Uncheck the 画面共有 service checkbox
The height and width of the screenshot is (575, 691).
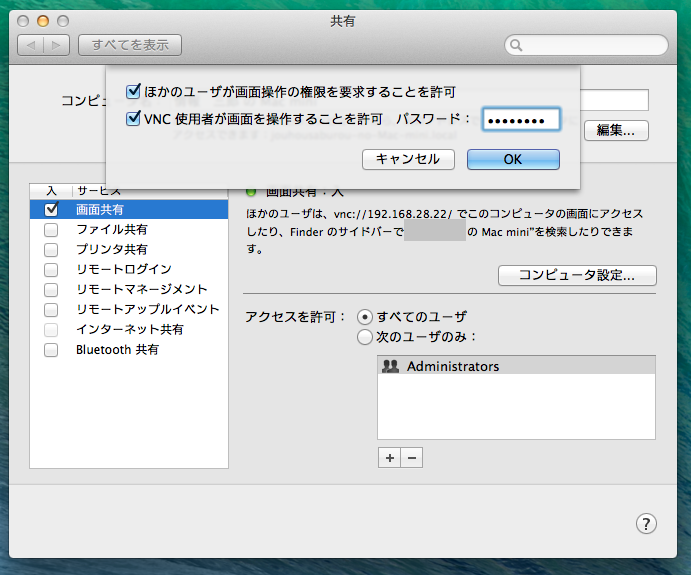(51, 209)
